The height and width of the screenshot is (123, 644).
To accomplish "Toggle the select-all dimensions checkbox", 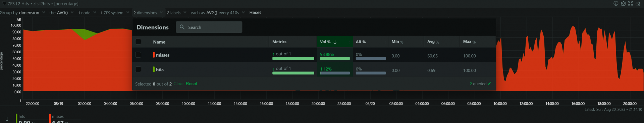I will point(138,42).
